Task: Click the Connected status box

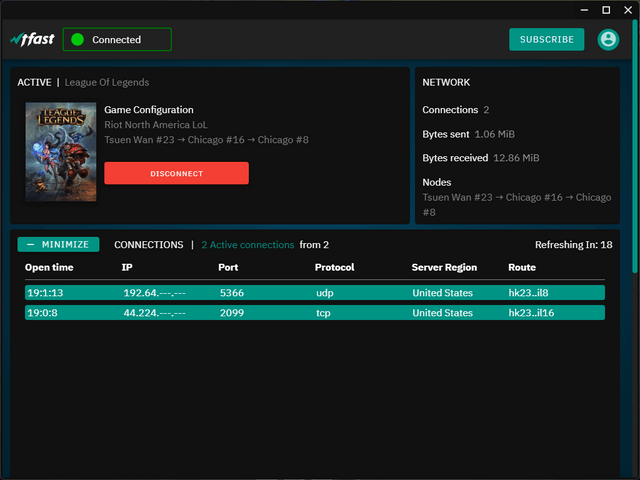Action: [x=117, y=40]
